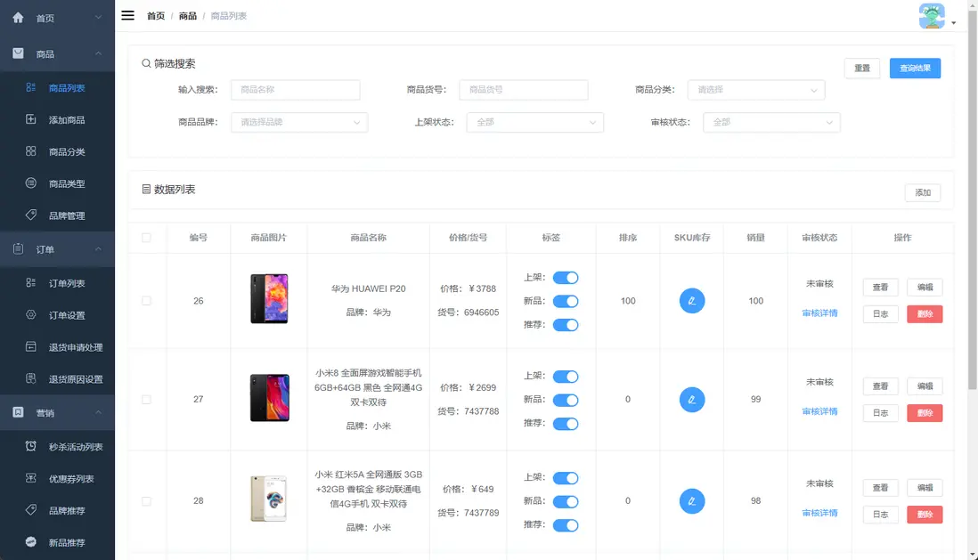The width and height of the screenshot is (978, 560).
Task: Click the HUAWEI P20 product thumbnail
Action: (269, 299)
